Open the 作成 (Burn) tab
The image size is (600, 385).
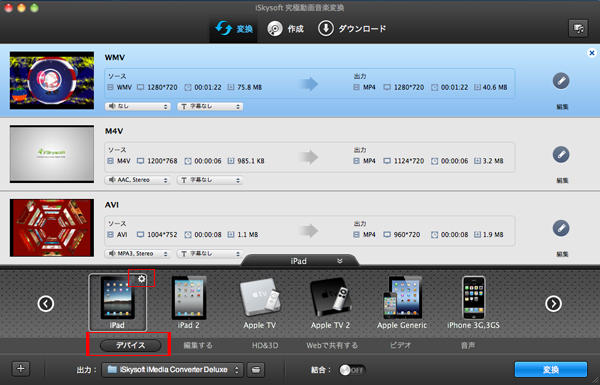tap(285, 29)
